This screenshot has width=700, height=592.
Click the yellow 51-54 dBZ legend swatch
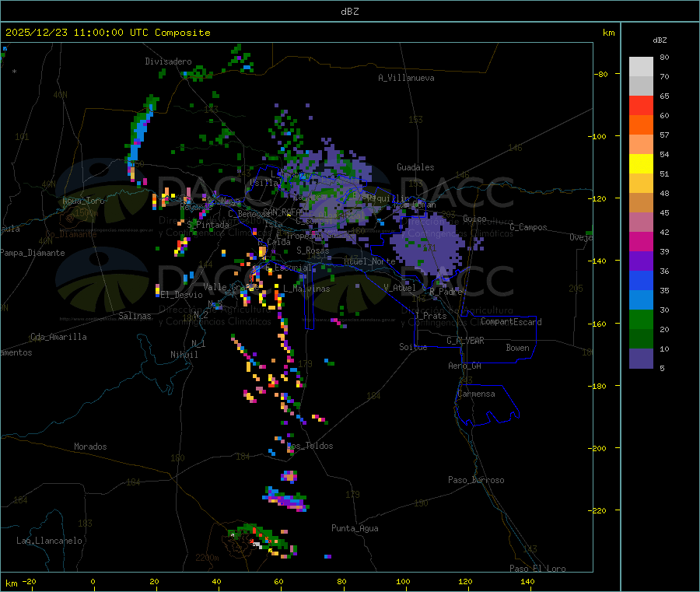pyautogui.click(x=641, y=164)
